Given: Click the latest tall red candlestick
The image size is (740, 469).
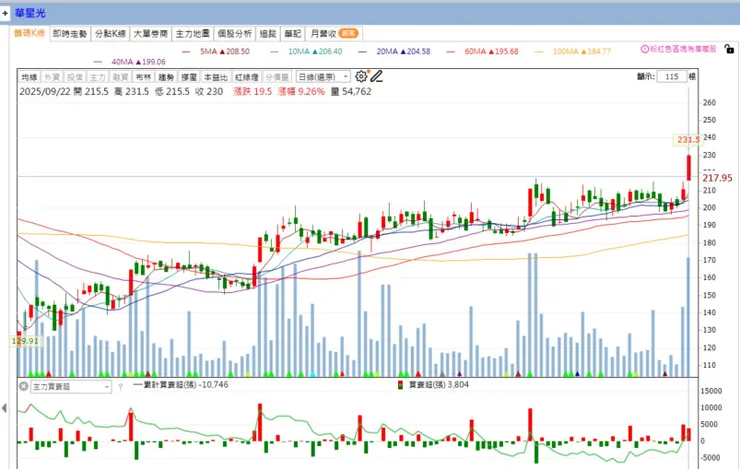Looking at the screenshot, I should (x=689, y=168).
